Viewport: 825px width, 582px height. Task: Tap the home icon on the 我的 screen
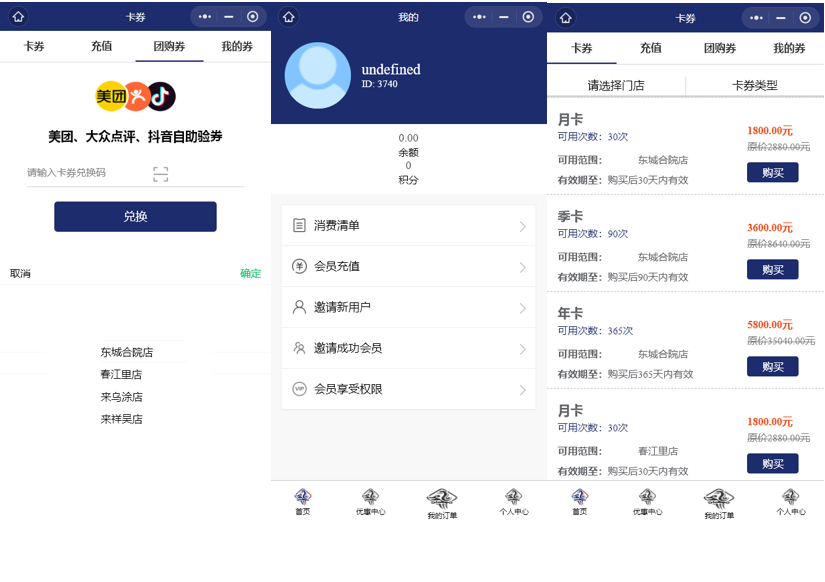click(x=289, y=17)
